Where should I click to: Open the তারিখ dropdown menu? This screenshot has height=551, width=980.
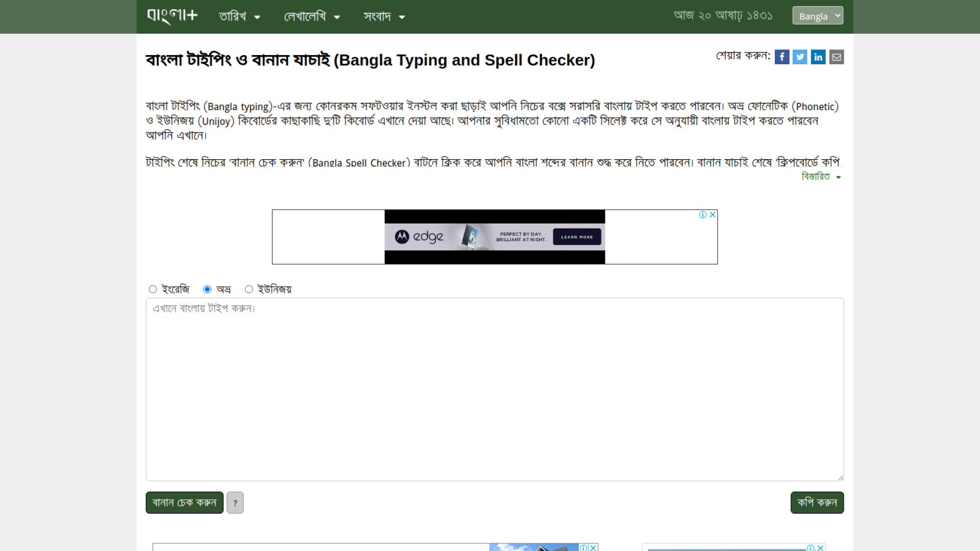click(239, 16)
